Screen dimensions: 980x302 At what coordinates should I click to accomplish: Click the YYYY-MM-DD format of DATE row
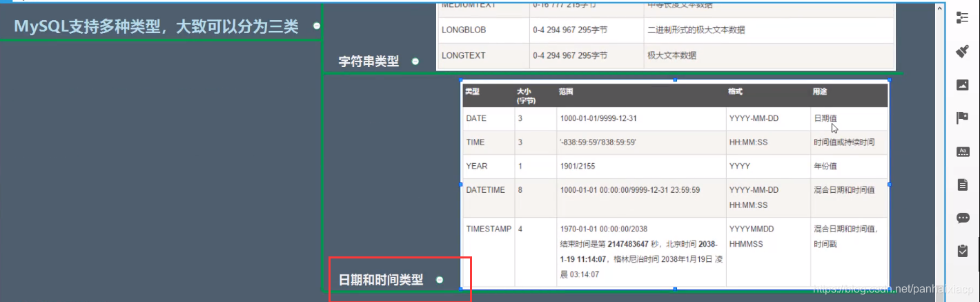754,118
